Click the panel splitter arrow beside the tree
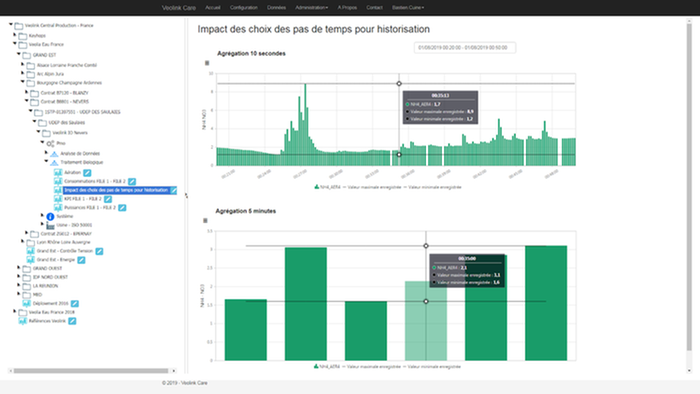Viewport: 700px width, 394px height. (186, 195)
